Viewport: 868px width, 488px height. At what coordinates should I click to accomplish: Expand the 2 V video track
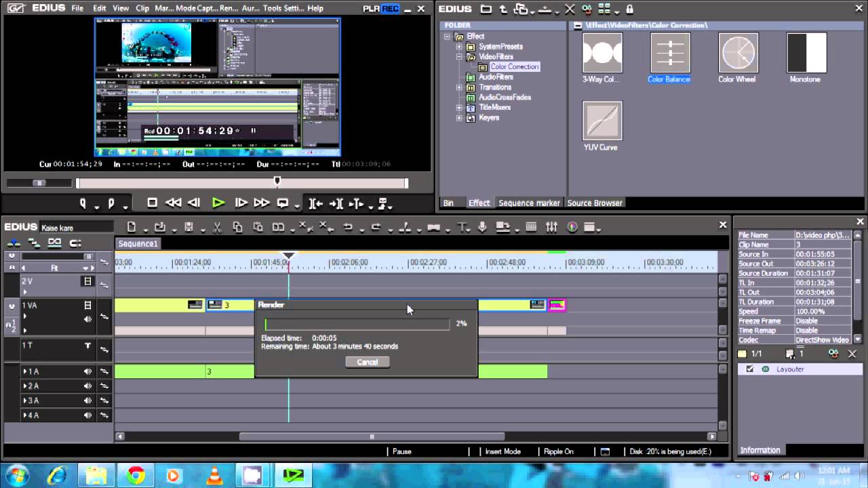point(25,291)
